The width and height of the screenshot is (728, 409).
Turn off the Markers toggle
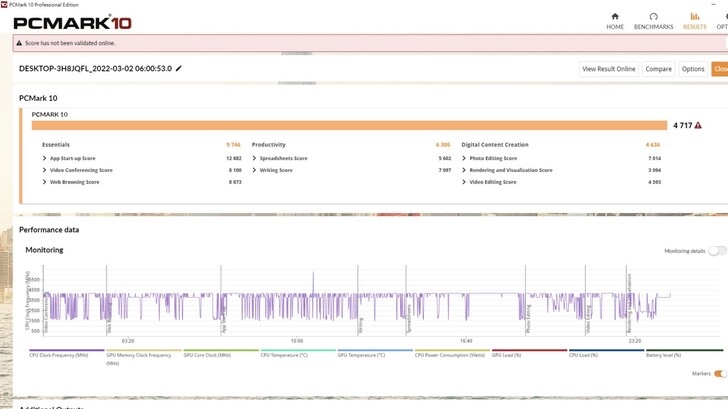click(x=720, y=374)
